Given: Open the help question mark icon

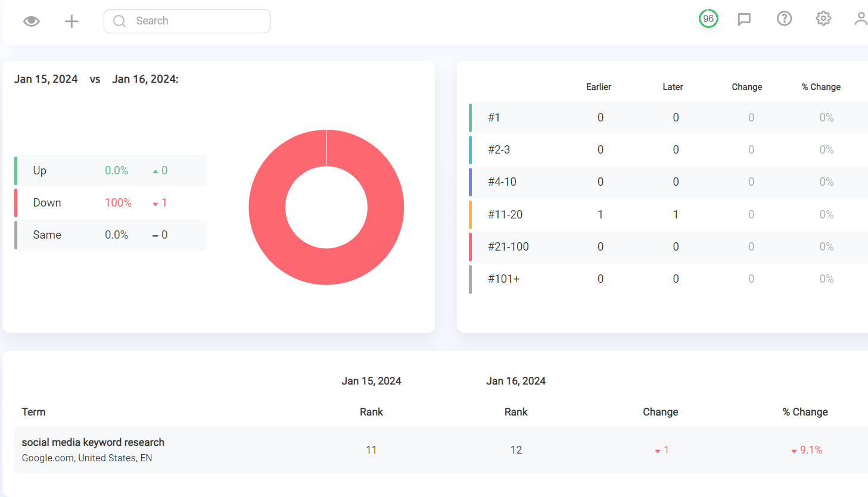Looking at the screenshot, I should [785, 18].
